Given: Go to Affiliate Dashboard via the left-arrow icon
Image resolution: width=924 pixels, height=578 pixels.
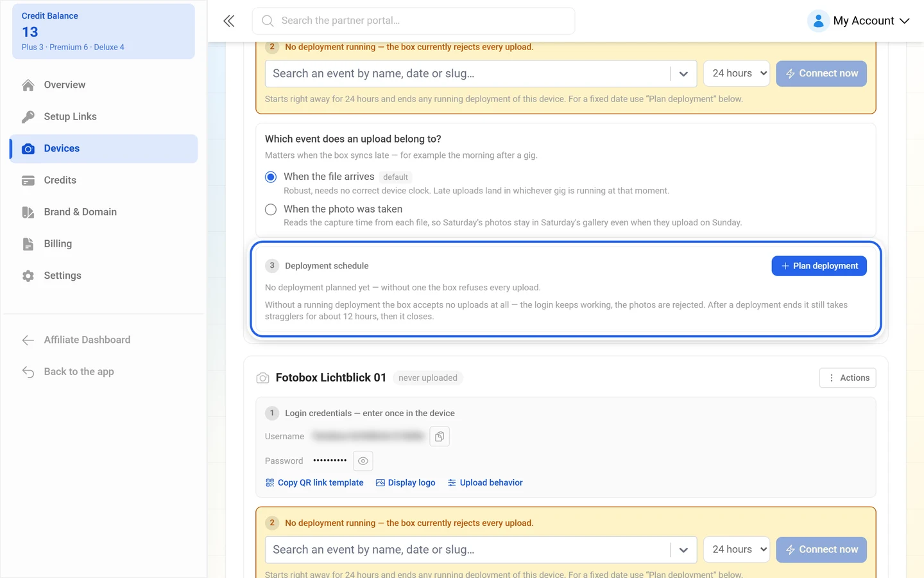Looking at the screenshot, I should 28,340.
